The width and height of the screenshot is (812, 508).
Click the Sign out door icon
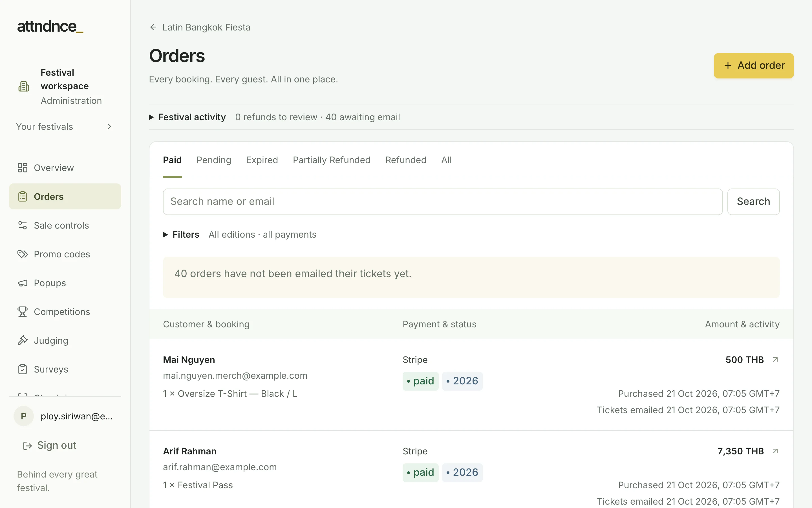point(28,446)
